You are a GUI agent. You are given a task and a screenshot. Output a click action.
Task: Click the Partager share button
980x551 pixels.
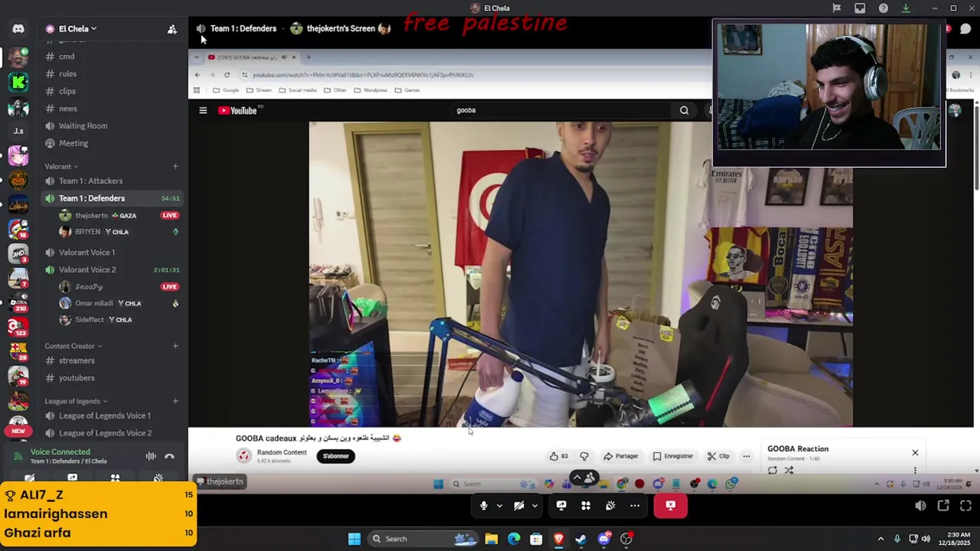(621, 456)
